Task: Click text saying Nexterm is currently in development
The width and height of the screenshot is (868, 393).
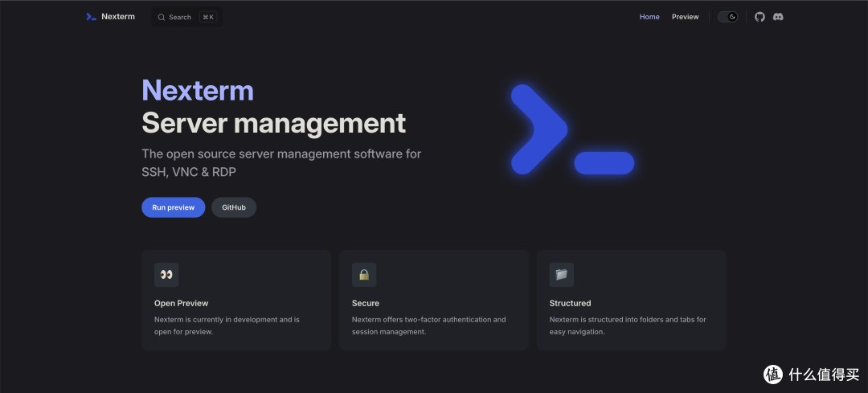Action: click(227, 325)
